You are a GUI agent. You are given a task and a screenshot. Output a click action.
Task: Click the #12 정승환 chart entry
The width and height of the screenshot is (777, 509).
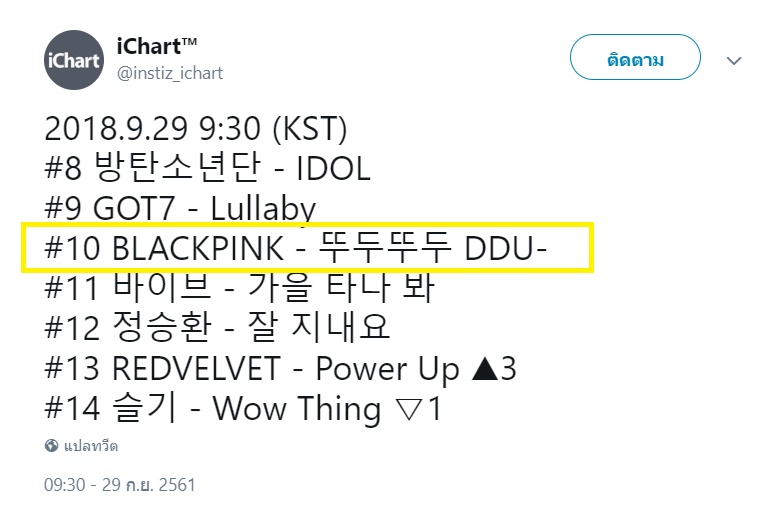(x=217, y=327)
